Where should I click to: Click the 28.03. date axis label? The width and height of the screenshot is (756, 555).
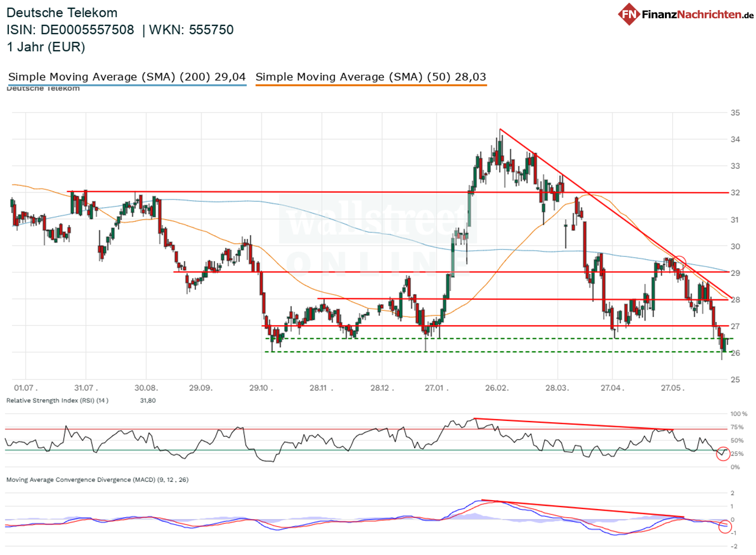[x=557, y=388]
